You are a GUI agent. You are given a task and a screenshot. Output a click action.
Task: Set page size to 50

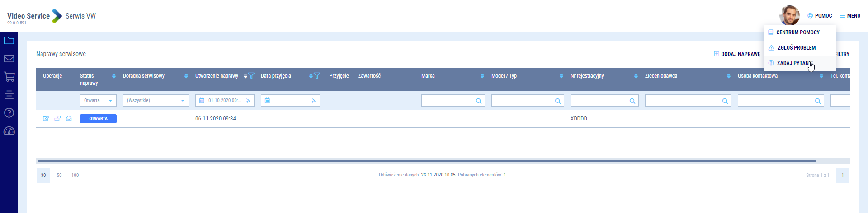click(x=59, y=175)
